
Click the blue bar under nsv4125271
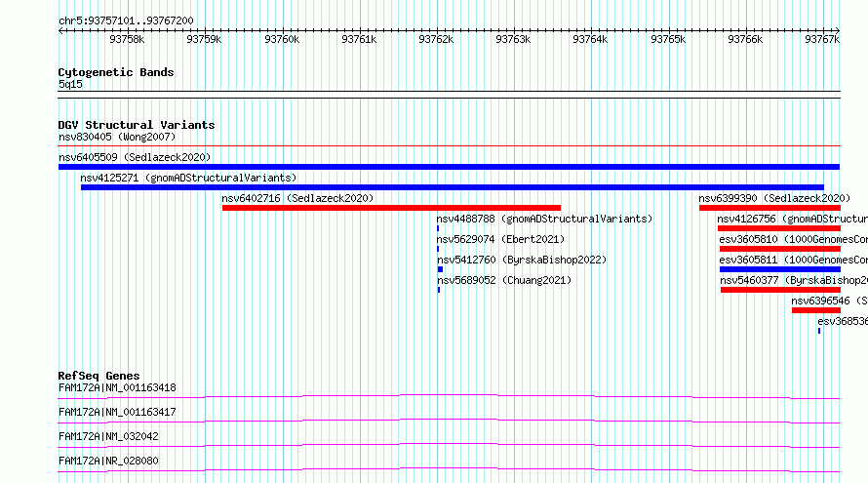click(453, 187)
